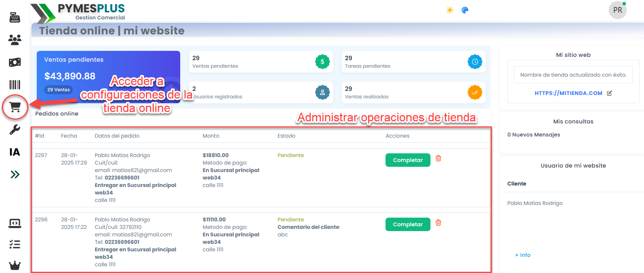Screen dimensions: 644x273
Task: Complete order 2296 with Completar button
Action: click(x=408, y=224)
